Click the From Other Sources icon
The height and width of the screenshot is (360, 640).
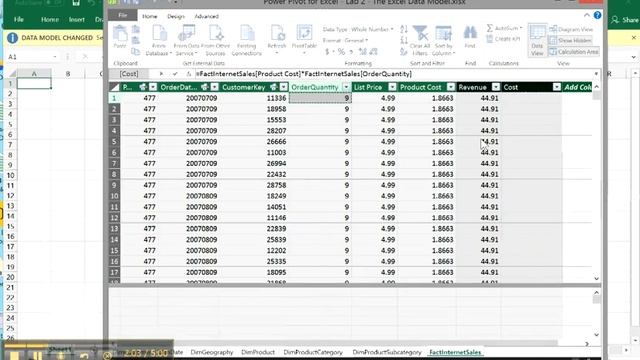tap(216, 33)
